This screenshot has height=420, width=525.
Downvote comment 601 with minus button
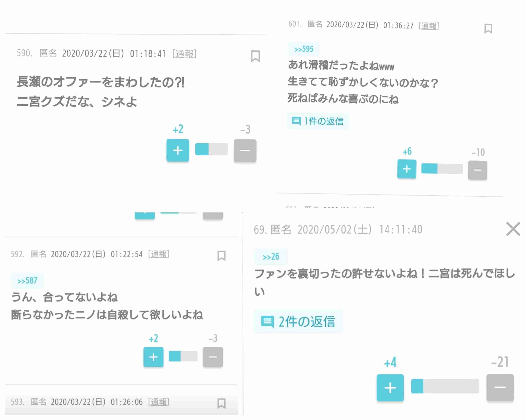pyautogui.click(x=478, y=170)
